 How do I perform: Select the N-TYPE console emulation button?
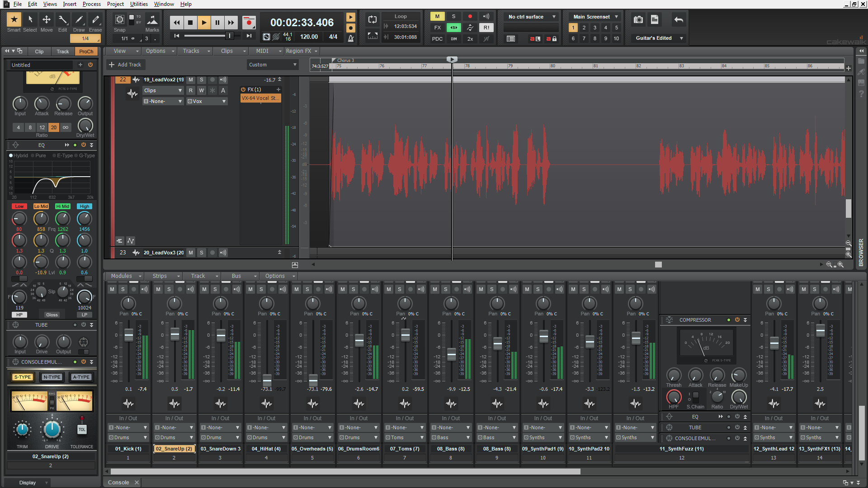pos(52,377)
